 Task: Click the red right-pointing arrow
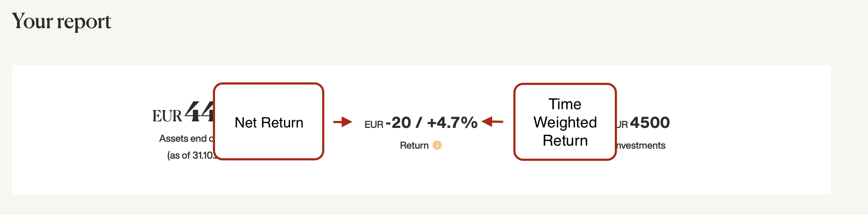pos(343,122)
